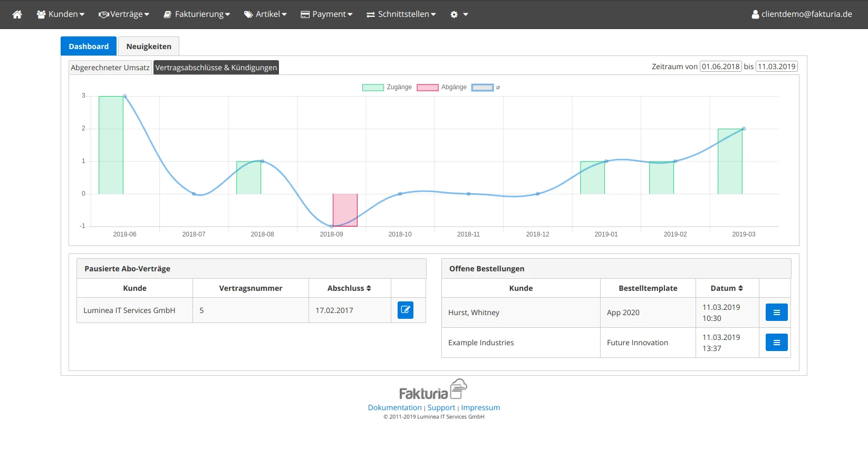
Task: Open the clientdemo@fakturia.de account
Action: click(x=802, y=14)
